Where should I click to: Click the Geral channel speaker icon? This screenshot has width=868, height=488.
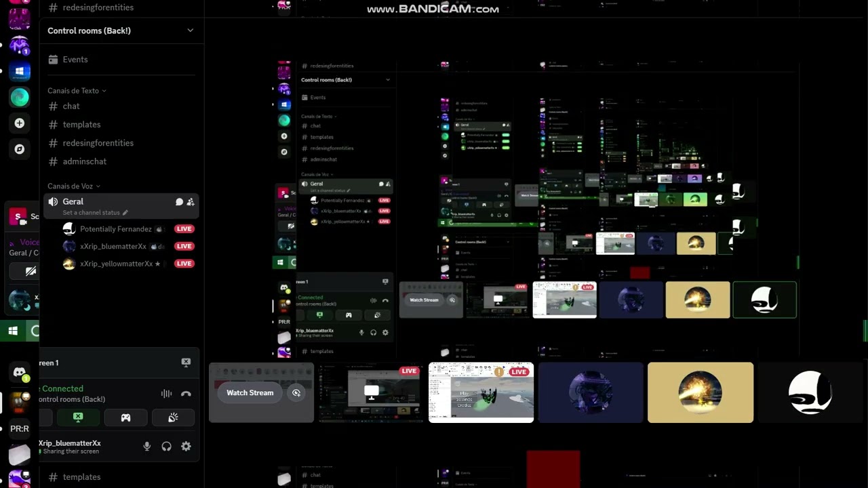[53, 202]
